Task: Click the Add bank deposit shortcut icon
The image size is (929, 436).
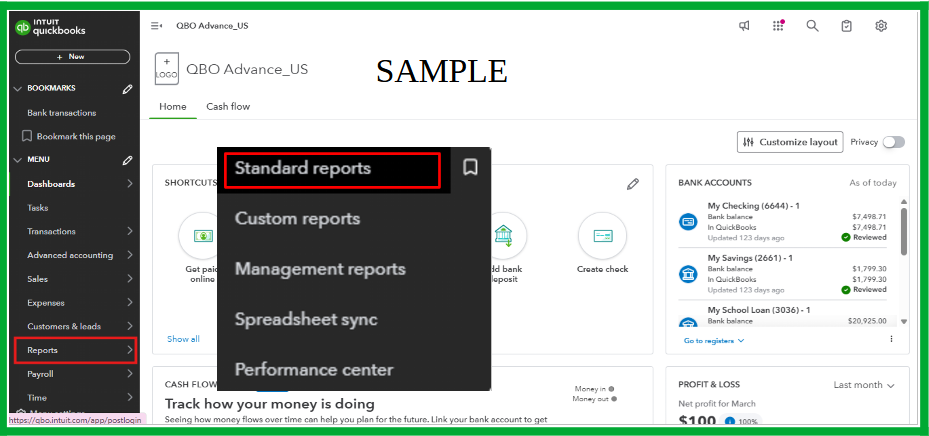Action: click(503, 236)
